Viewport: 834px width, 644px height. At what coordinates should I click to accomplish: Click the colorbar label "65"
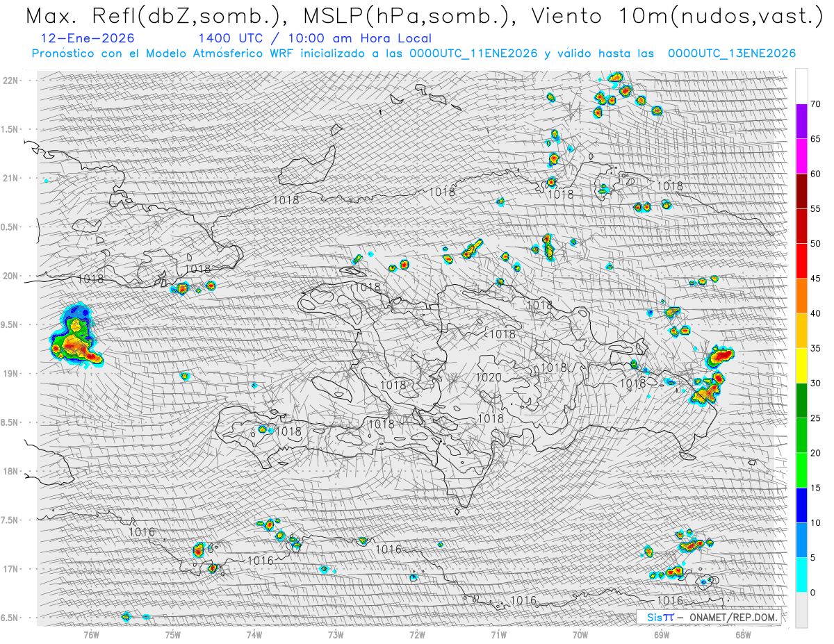(815, 139)
